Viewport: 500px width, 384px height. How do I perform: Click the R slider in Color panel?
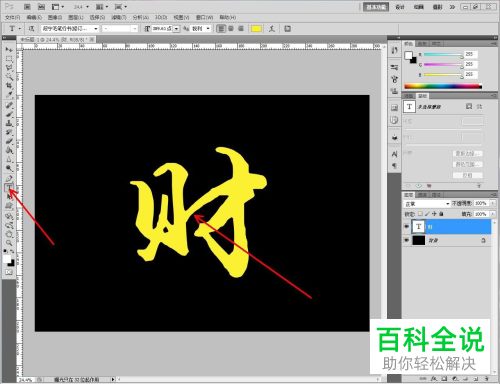tap(443, 54)
